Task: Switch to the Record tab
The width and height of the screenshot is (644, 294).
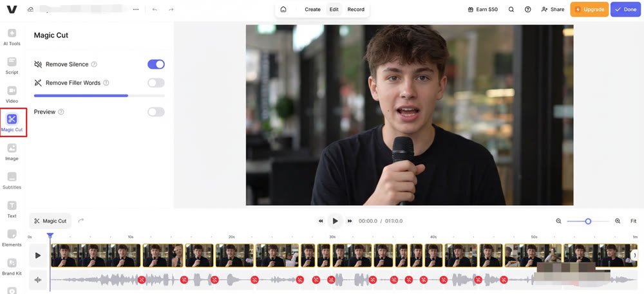Action: coord(355,10)
